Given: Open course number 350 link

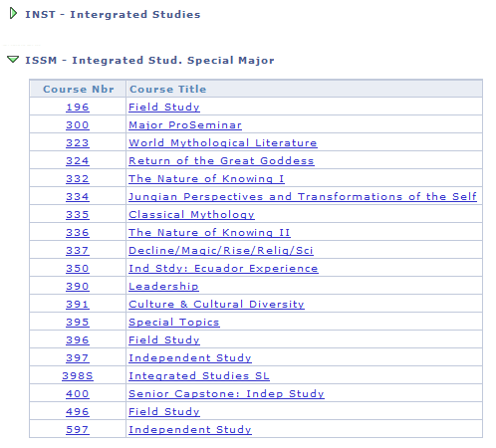Looking at the screenshot, I should pyautogui.click(x=78, y=269).
